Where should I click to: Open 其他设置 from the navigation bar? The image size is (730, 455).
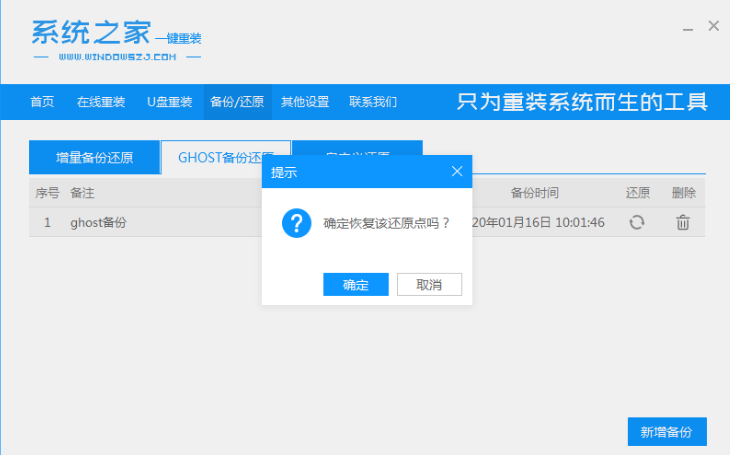tap(305, 102)
